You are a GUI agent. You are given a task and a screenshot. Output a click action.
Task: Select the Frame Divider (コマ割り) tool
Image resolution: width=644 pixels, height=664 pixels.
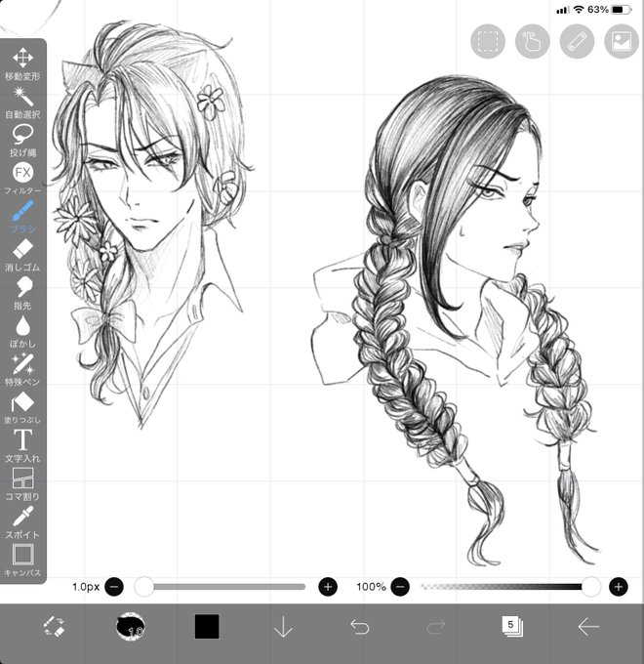[22, 484]
